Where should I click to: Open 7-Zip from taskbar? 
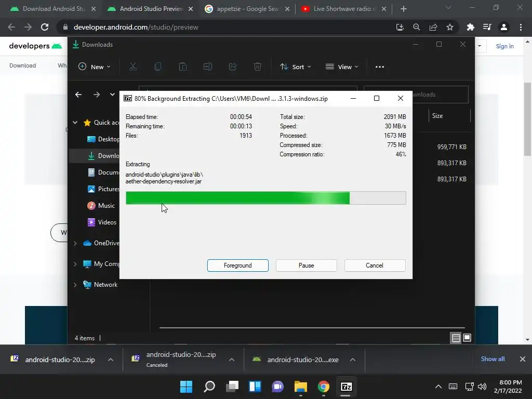point(346,387)
